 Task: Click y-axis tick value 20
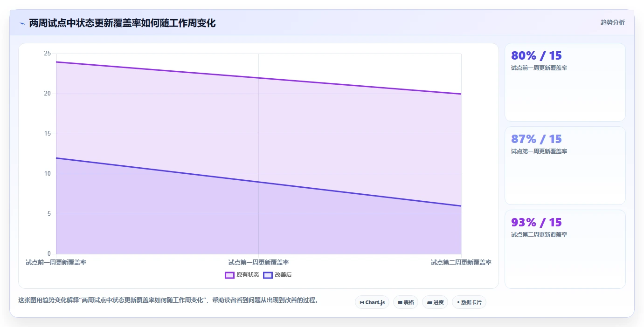pyautogui.click(x=47, y=94)
